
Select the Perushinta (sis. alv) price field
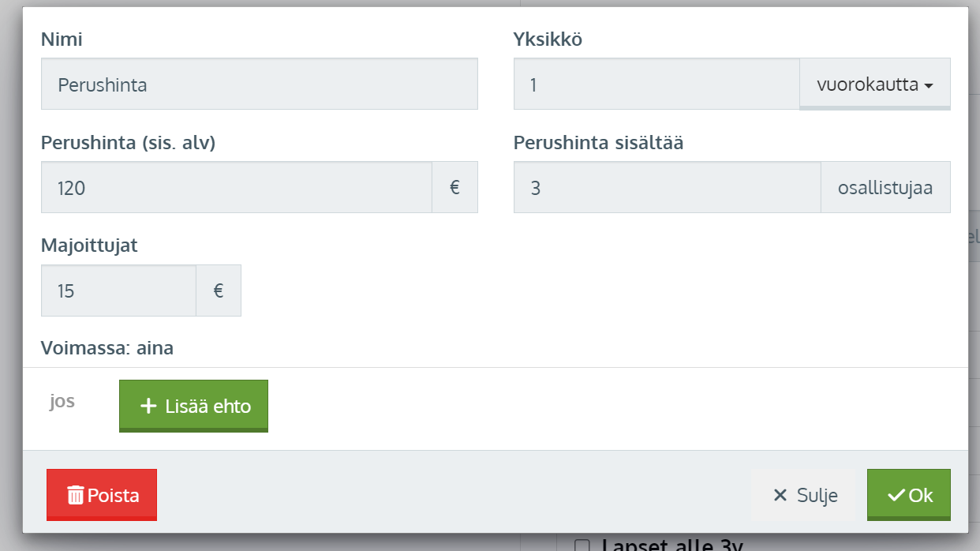(x=236, y=188)
